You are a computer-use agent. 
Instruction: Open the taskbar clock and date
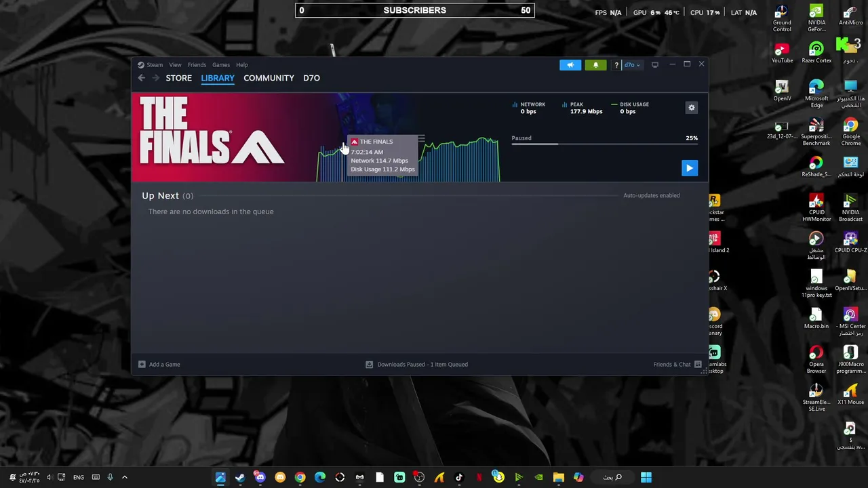pyautogui.click(x=29, y=477)
